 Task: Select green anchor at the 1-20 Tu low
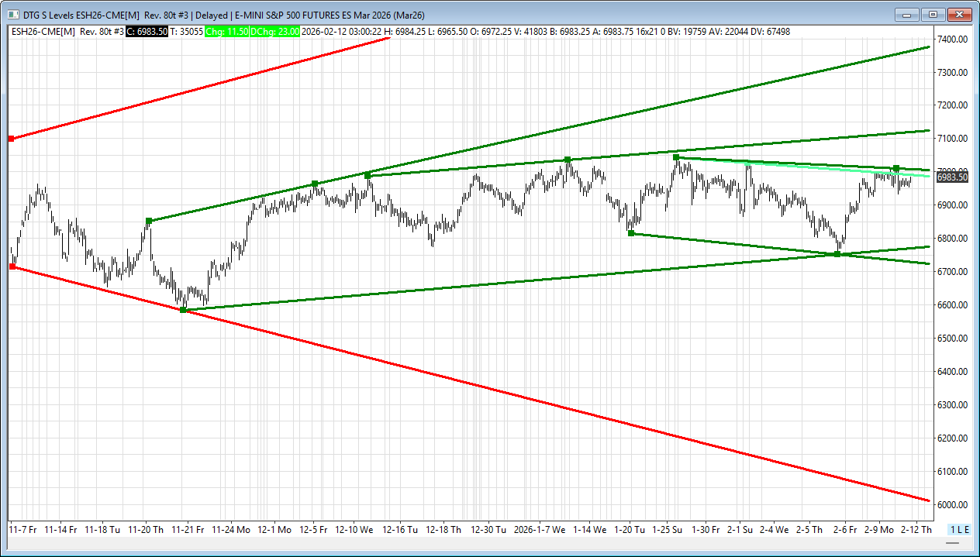pyautogui.click(x=631, y=233)
